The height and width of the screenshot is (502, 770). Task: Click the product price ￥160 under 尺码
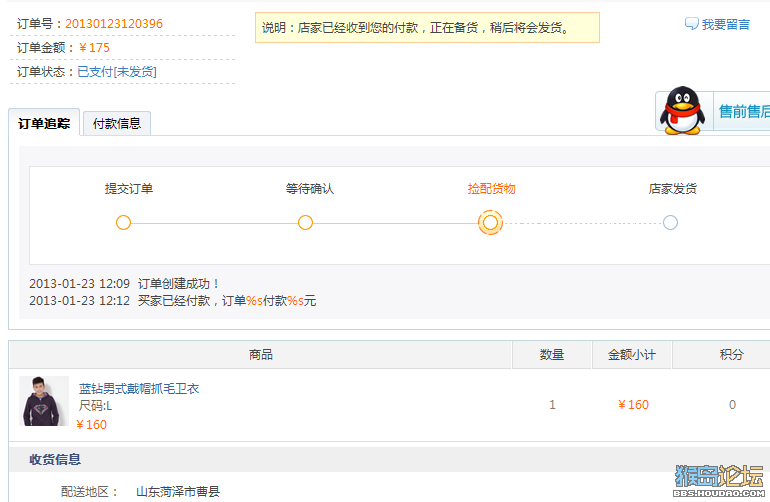[x=91, y=424]
